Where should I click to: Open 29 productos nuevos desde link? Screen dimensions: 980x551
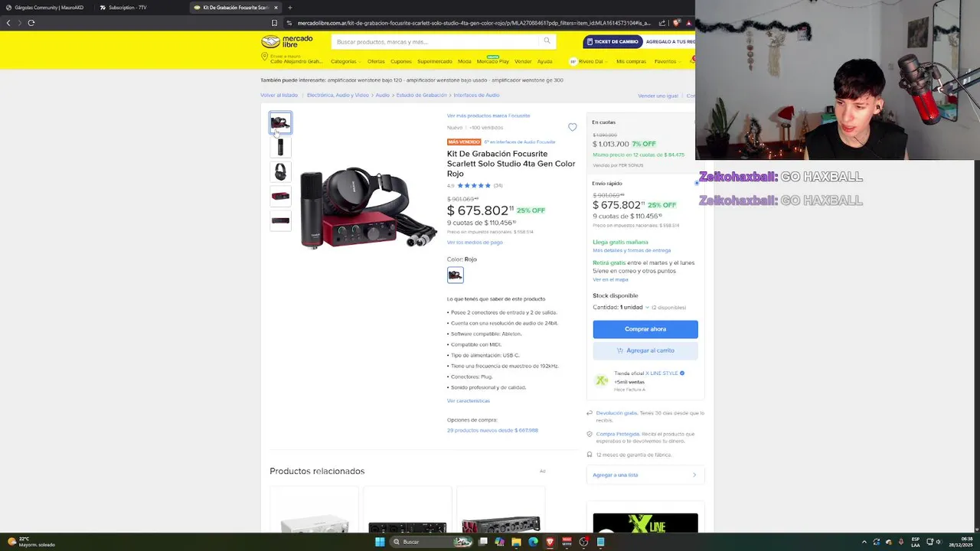(492, 430)
